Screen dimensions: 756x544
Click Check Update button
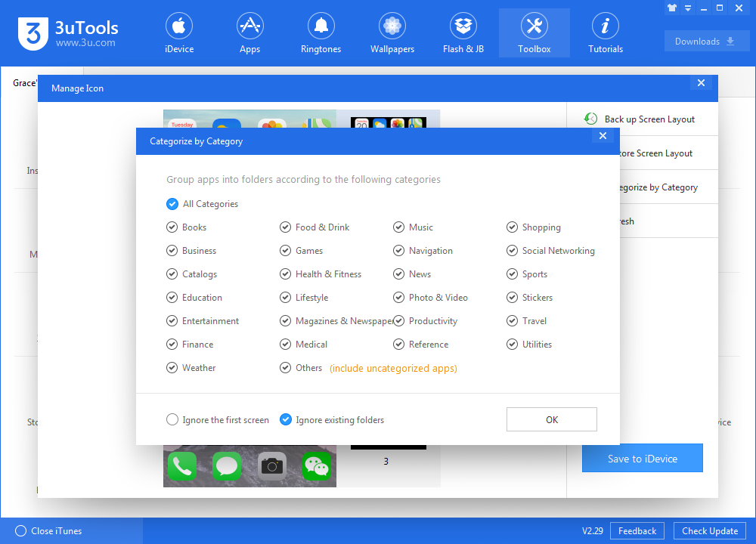pyautogui.click(x=710, y=530)
